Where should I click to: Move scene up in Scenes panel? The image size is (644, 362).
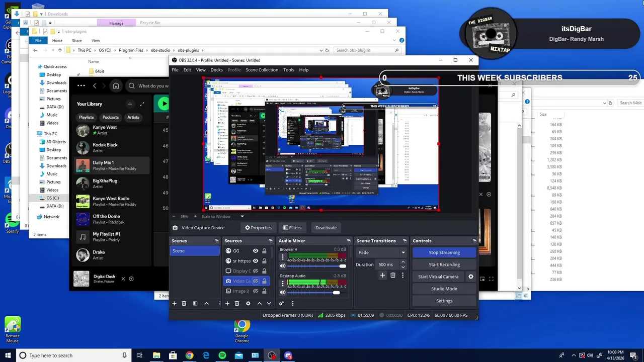[x=206, y=303]
